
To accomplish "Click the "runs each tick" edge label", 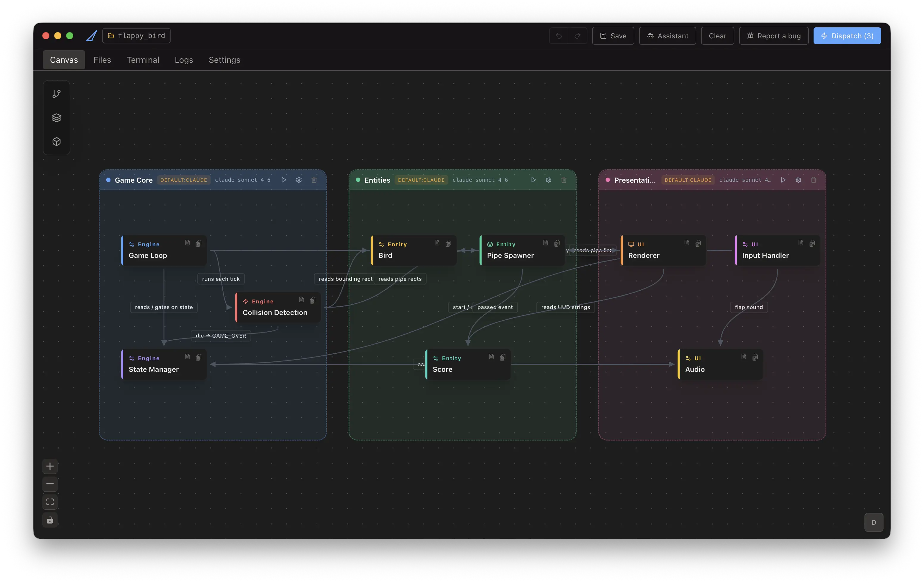I will pos(221,279).
